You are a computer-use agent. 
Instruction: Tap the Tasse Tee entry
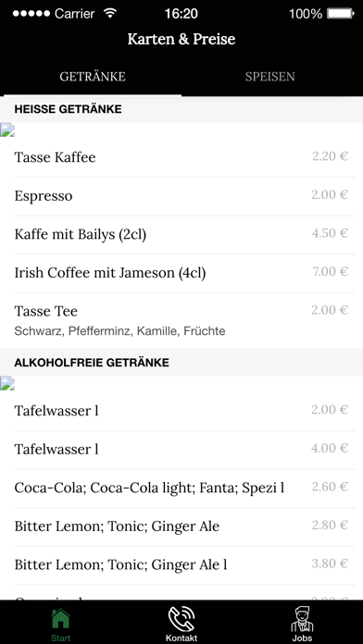click(x=181, y=321)
